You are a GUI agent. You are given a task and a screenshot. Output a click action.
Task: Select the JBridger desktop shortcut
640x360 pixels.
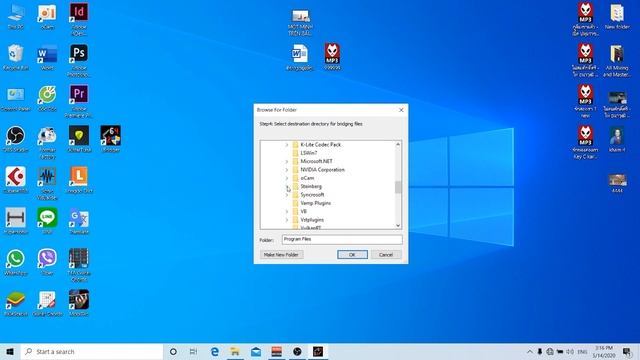(111, 139)
